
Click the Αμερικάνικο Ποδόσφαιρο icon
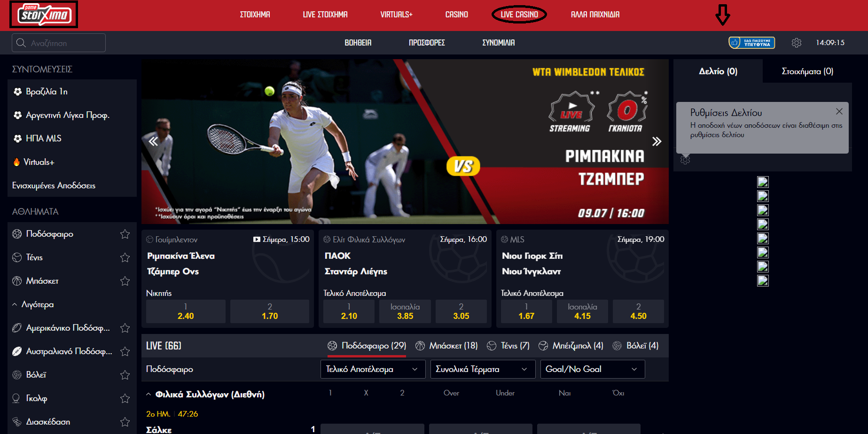(17, 328)
